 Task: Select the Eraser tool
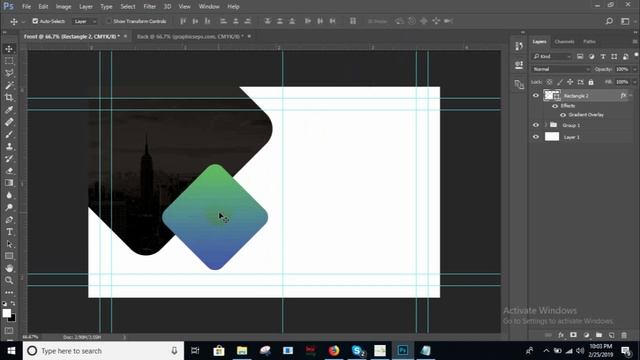(x=9, y=171)
